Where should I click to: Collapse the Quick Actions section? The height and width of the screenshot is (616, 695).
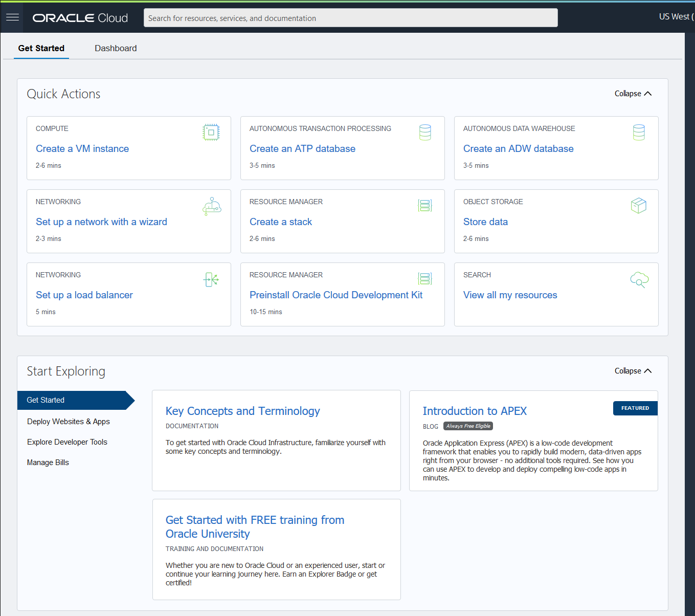click(633, 94)
